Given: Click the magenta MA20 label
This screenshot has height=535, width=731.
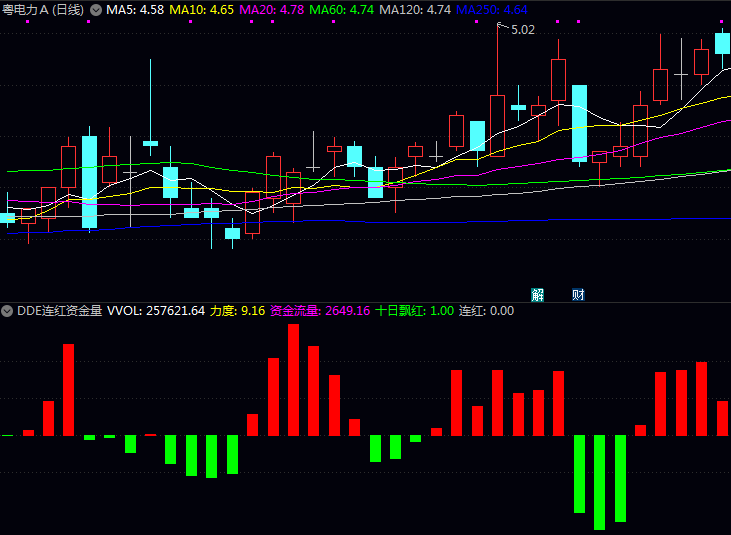Looking at the screenshot, I should click(272, 9).
